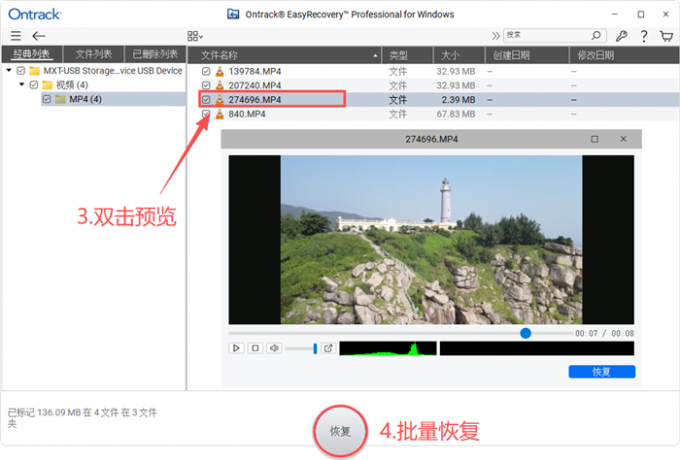Select file name 139784.MP4

click(255, 71)
